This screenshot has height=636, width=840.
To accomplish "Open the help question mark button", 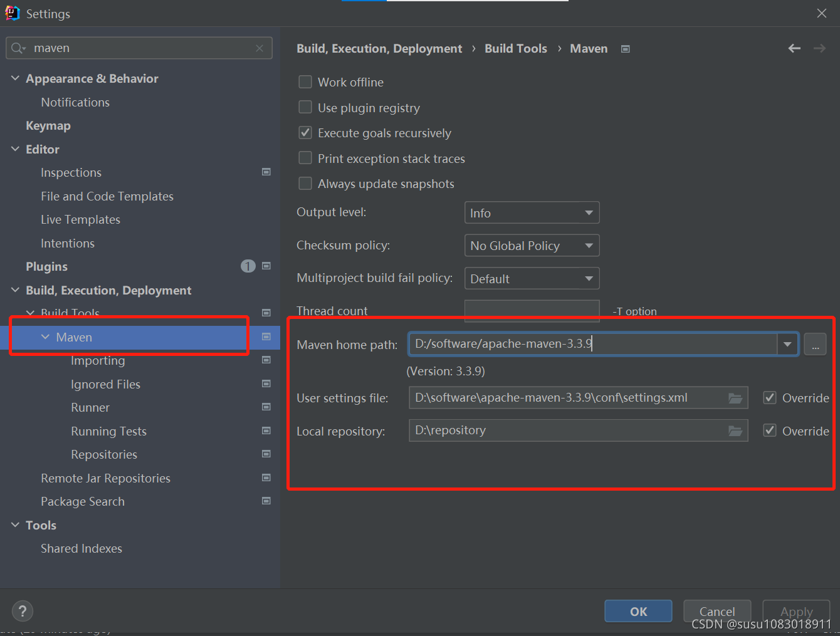I will 23,611.
